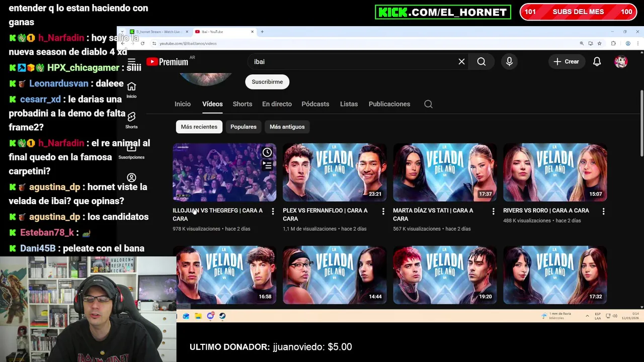Open browser zoom magnifier in address bar
Image resolution: width=644 pixels, height=362 pixels.
pyautogui.click(x=582, y=43)
